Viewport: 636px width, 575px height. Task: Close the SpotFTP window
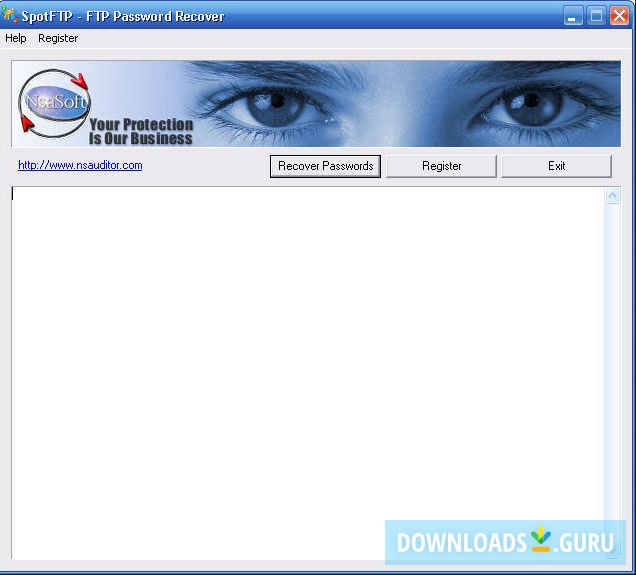click(x=619, y=16)
